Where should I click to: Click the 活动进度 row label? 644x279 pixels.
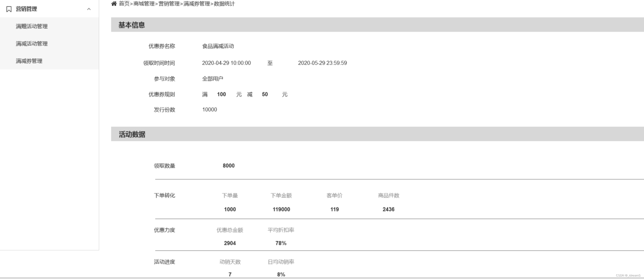164,262
